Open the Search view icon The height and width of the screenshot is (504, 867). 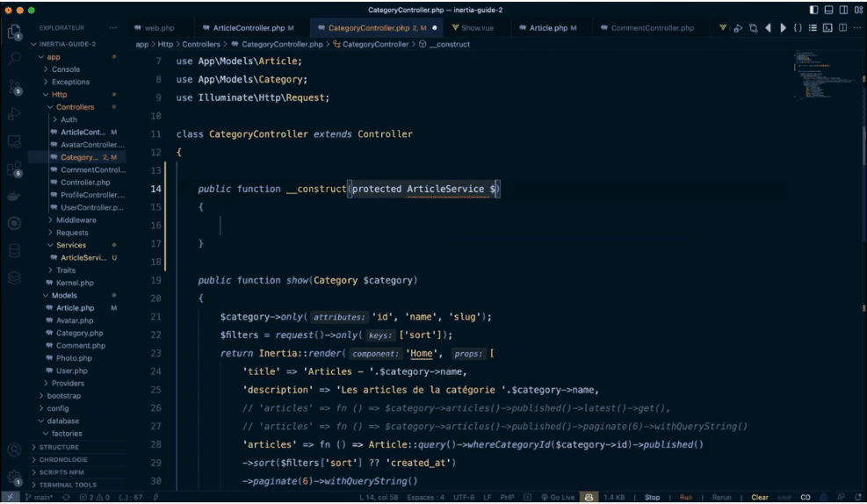click(14, 58)
